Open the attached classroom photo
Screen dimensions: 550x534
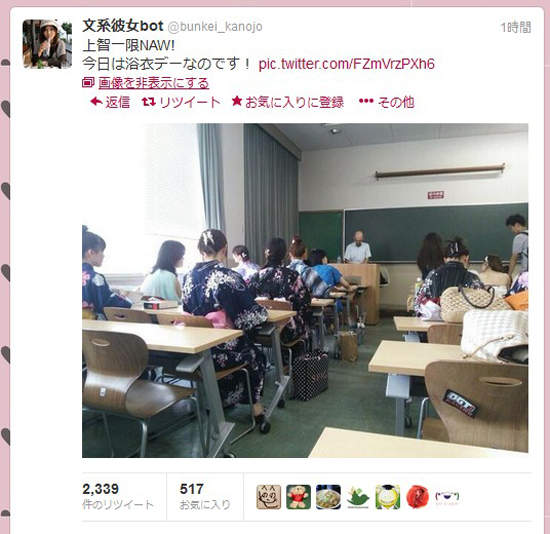(305, 291)
